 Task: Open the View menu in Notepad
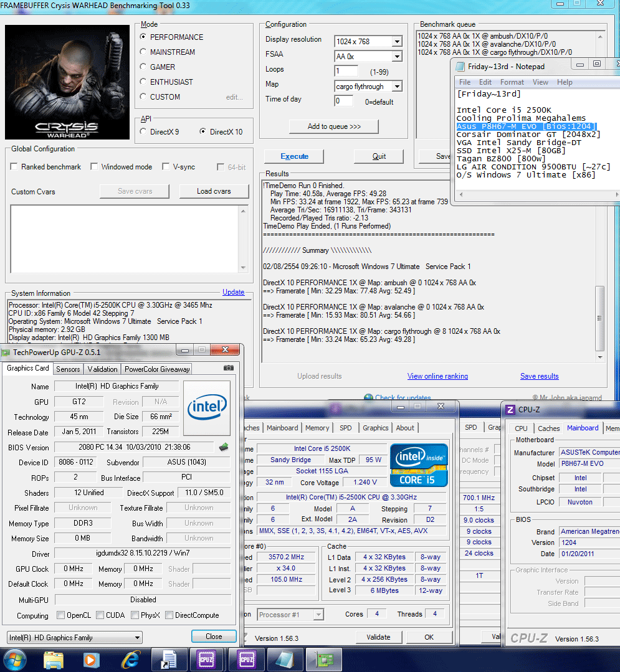point(540,82)
